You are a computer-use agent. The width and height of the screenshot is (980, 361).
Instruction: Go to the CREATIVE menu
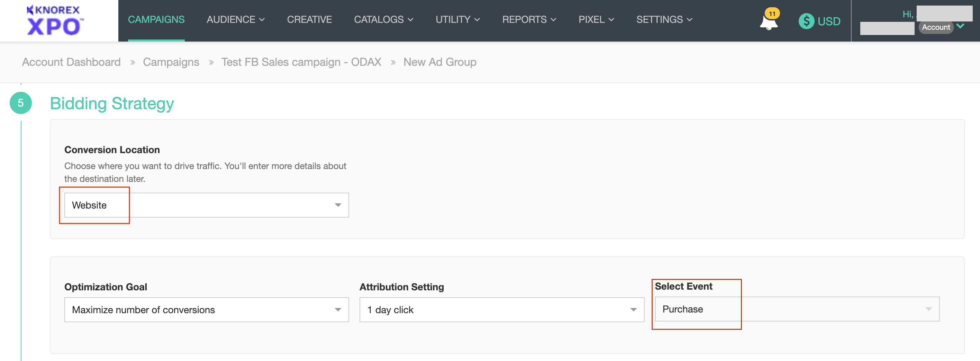(309, 19)
